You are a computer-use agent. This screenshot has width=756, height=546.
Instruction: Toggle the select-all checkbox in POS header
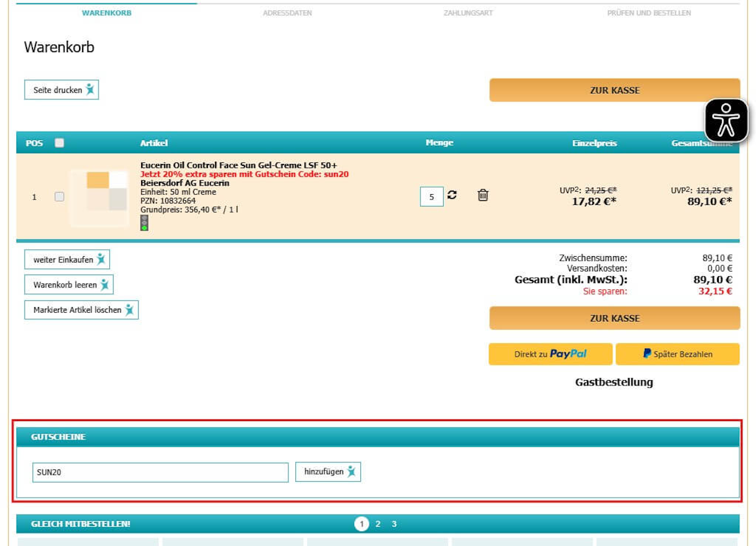[x=59, y=143]
